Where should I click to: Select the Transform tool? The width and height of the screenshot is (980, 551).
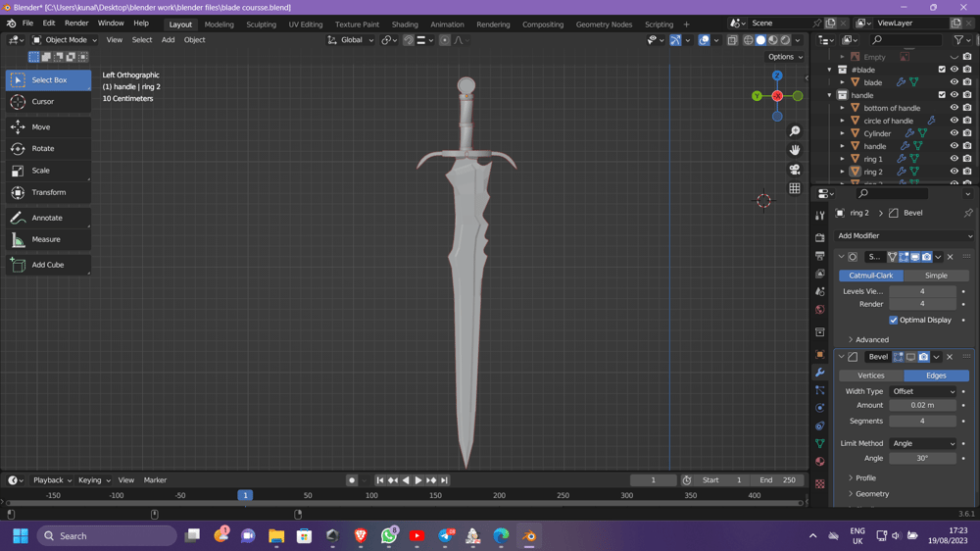(48, 192)
